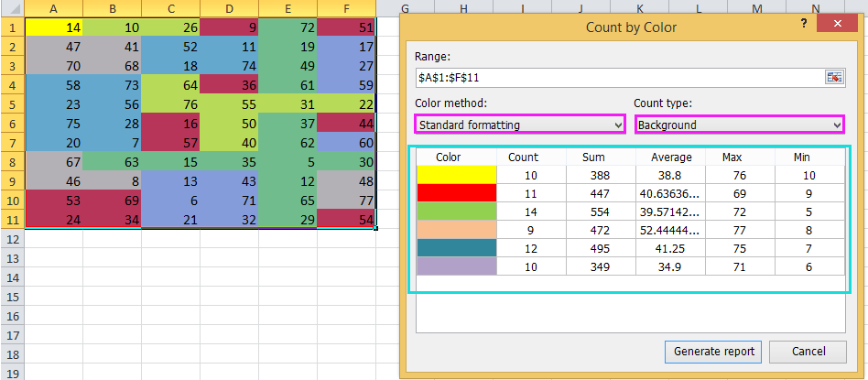Select the red color swatch row
The image size is (868, 380).
(456, 192)
